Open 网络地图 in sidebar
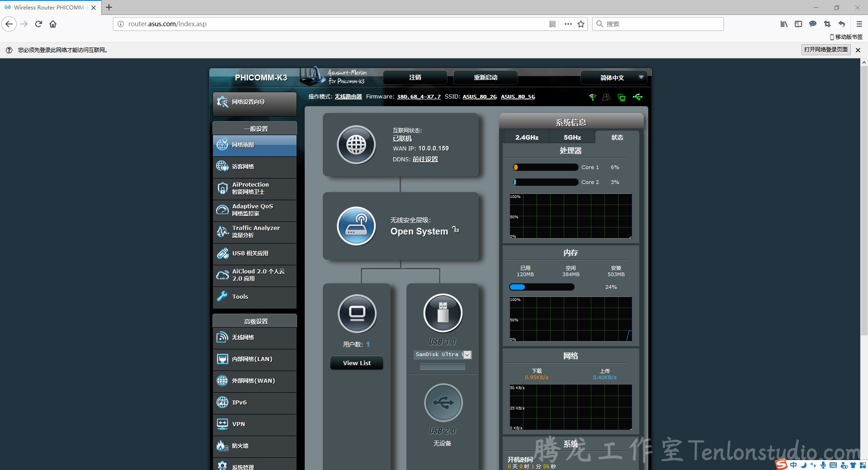 point(255,145)
